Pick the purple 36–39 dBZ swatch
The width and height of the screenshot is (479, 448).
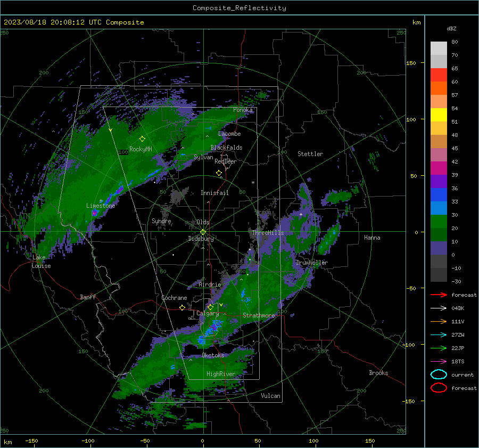439,182
